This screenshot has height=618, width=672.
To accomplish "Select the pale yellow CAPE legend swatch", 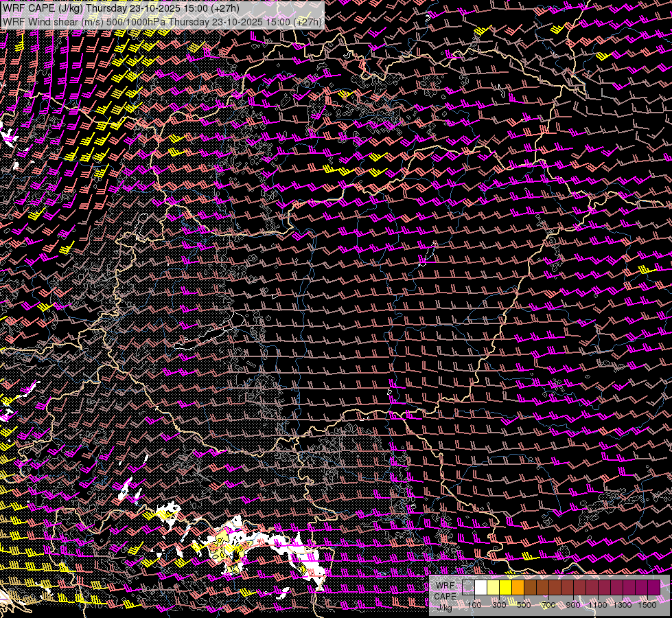I will point(493,588).
